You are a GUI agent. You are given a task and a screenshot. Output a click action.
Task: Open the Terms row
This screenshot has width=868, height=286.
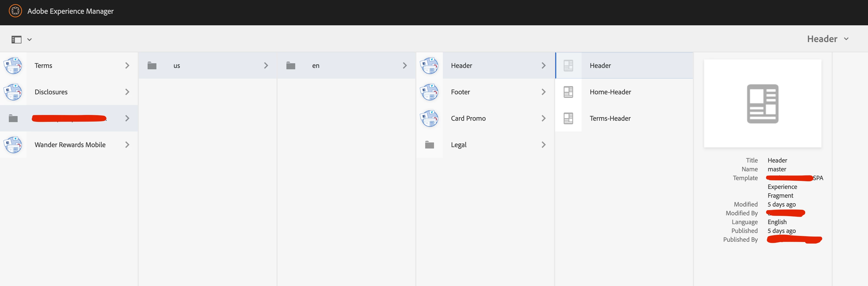coord(69,66)
